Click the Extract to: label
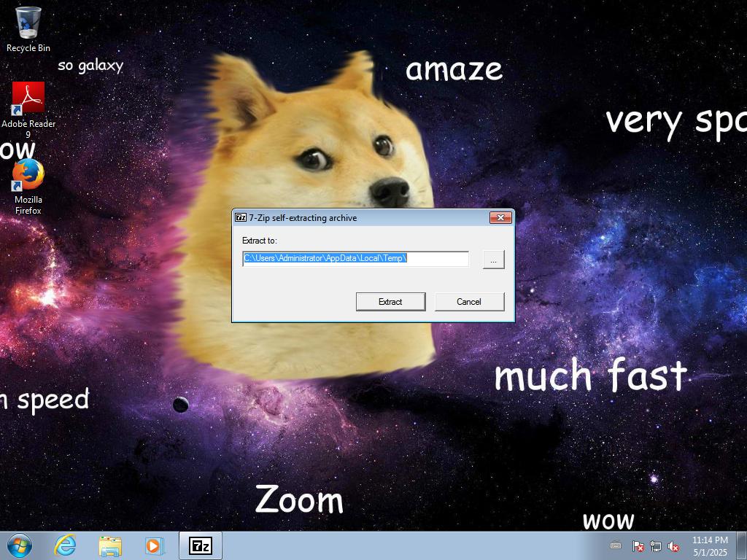 click(x=259, y=241)
